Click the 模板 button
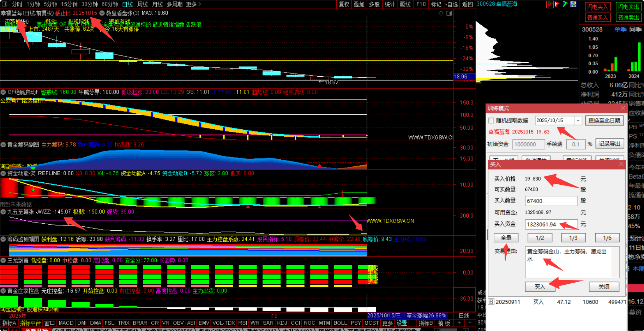Image resolution: width=644 pixels, height=331 pixels. pyautogui.click(x=444, y=323)
